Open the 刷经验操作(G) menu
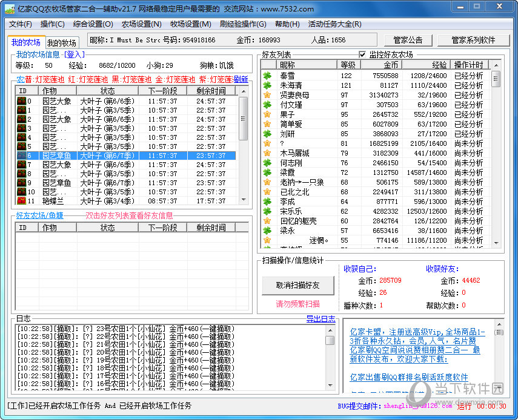518x420 pixels. click(x=243, y=24)
